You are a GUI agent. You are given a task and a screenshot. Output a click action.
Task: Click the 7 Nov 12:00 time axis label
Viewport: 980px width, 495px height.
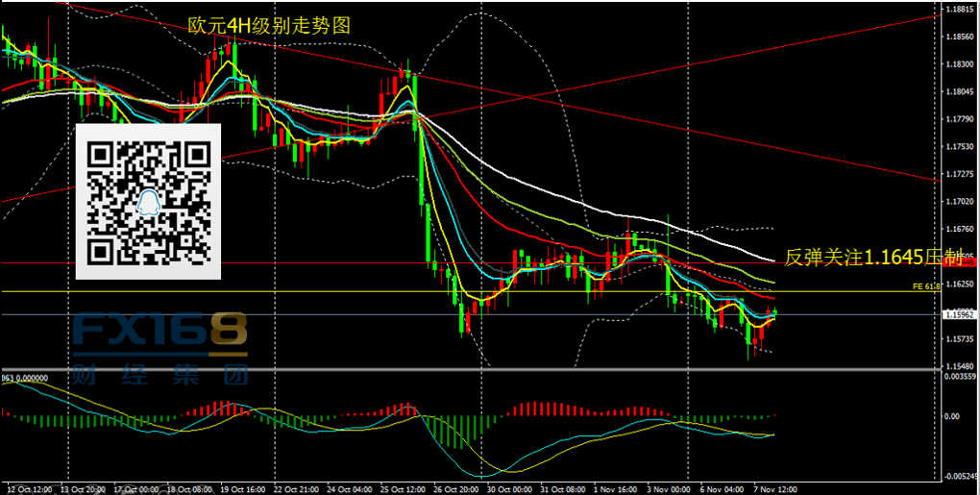pyautogui.click(x=772, y=487)
